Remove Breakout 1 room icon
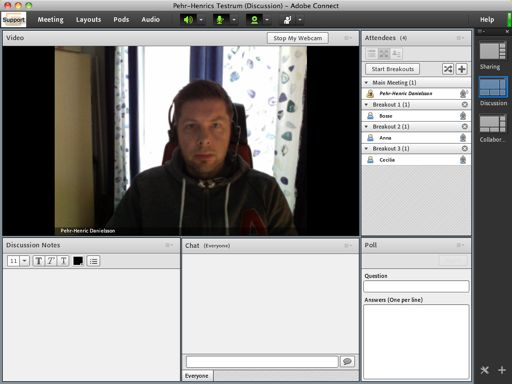 [464, 105]
